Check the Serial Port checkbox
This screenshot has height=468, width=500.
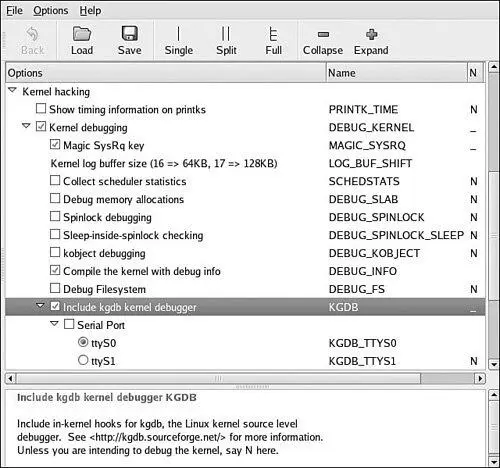pyautogui.click(x=69, y=324)
